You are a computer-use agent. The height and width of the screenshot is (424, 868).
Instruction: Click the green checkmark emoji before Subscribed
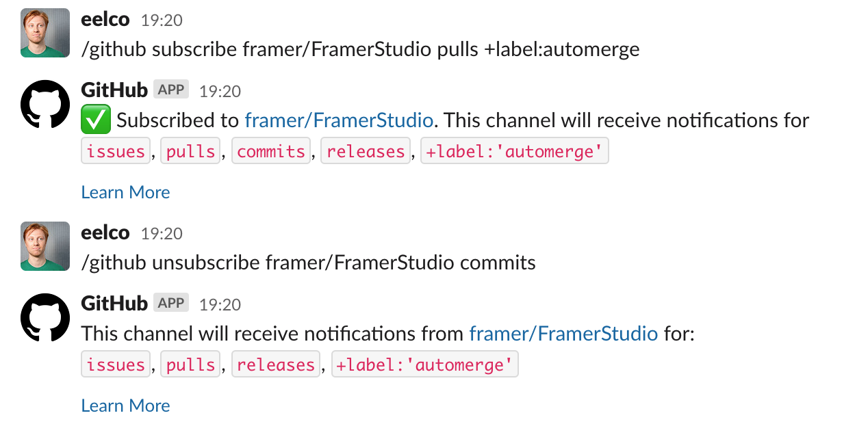96,121
